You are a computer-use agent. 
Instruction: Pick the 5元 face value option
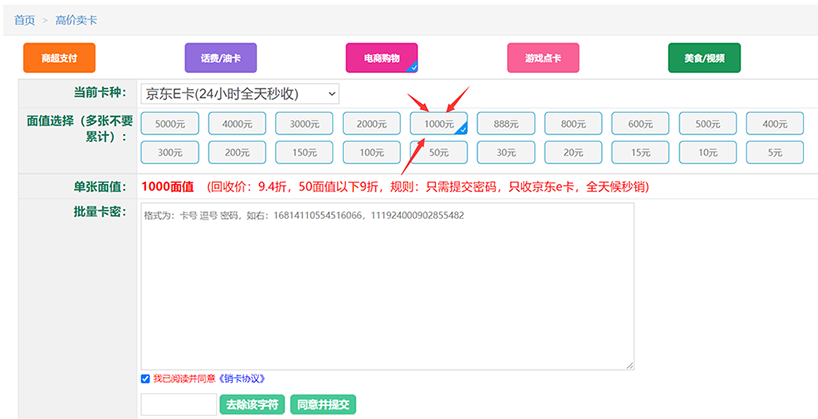coord(774,152)
